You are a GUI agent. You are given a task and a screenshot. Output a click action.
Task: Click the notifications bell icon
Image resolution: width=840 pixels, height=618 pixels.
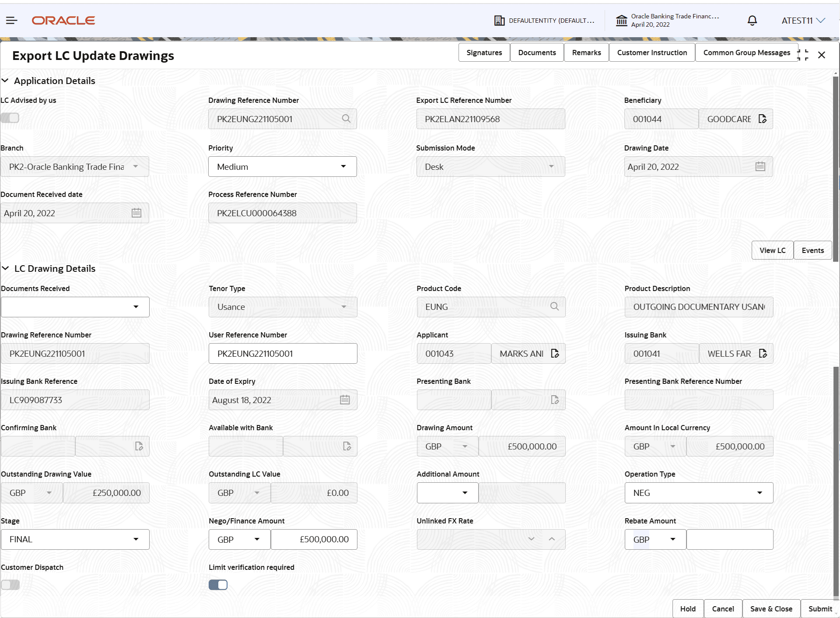752,20
